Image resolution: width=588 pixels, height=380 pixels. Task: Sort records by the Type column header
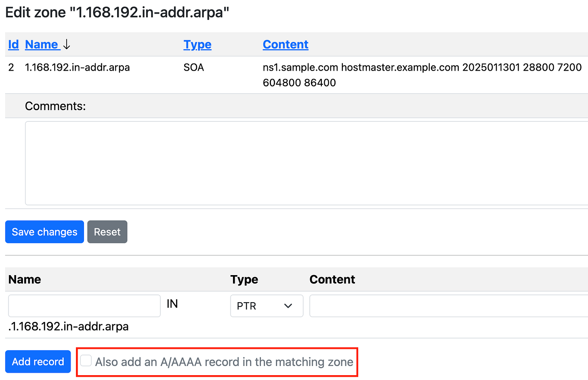(197, 44)
